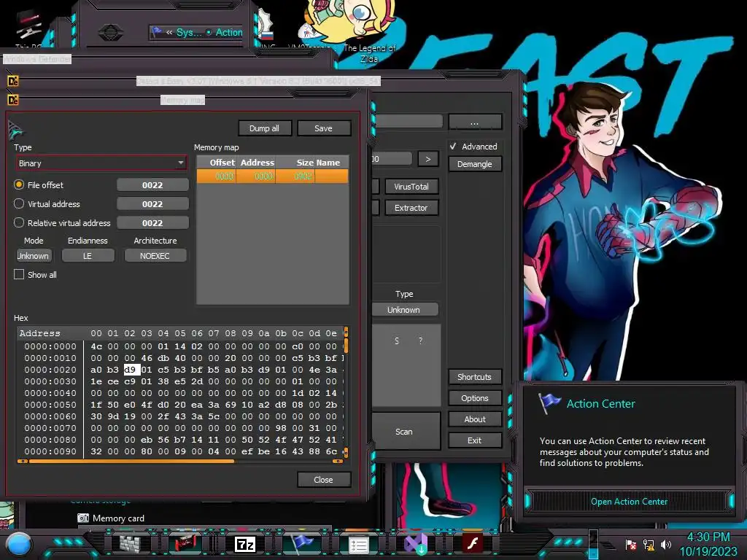This screenshot has width=747, height=560.
Task: Click the Relative virtual address 0022 field
Action: (152, 223)
